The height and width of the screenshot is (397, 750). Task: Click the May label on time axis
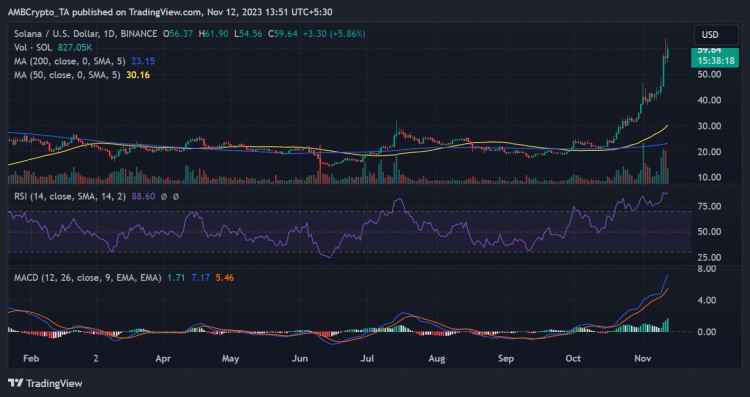(x=231, y=359)
